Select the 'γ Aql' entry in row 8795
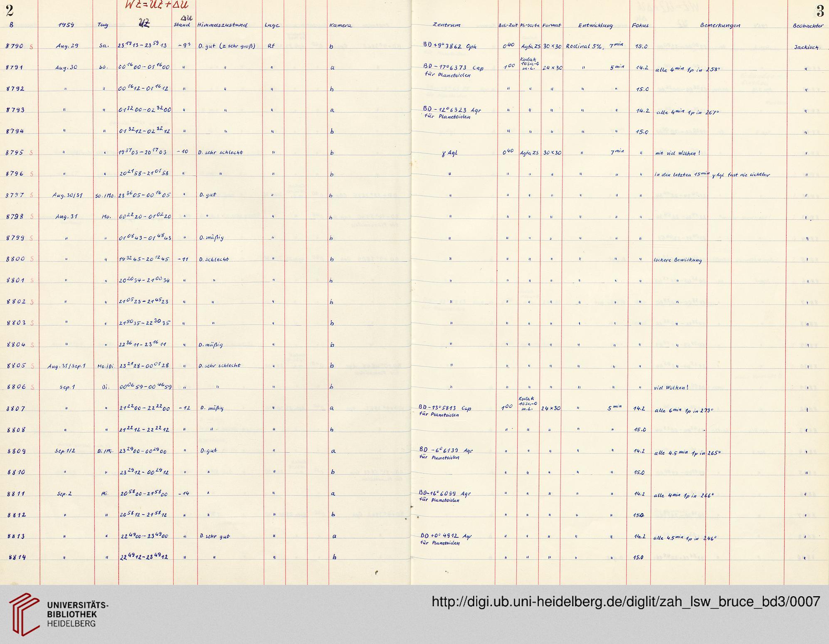 point(449,153)
